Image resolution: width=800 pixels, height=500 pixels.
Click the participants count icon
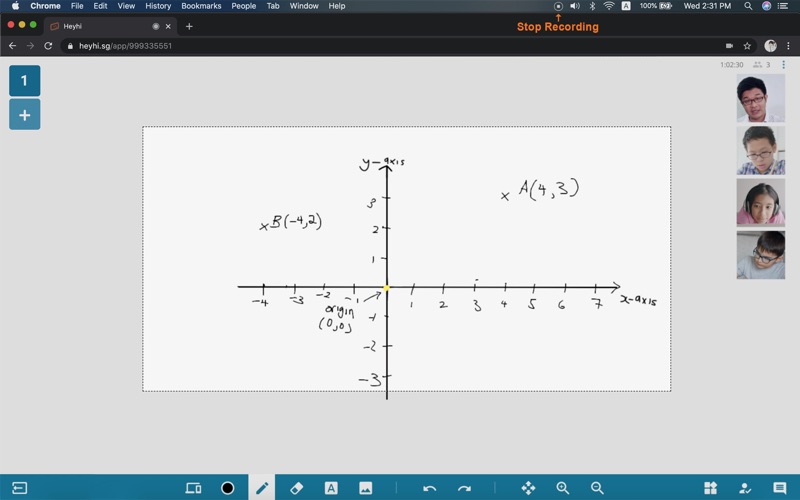[x=758, y=65]
